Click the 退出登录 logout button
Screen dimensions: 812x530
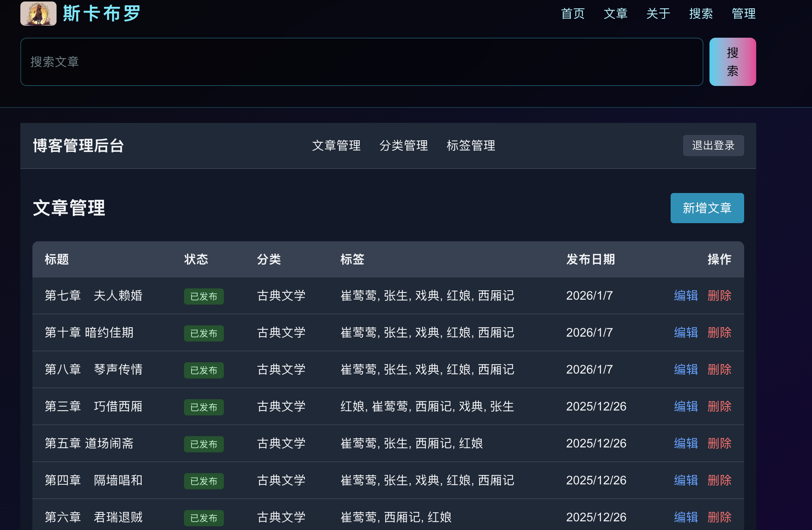[x=713, y=146]
